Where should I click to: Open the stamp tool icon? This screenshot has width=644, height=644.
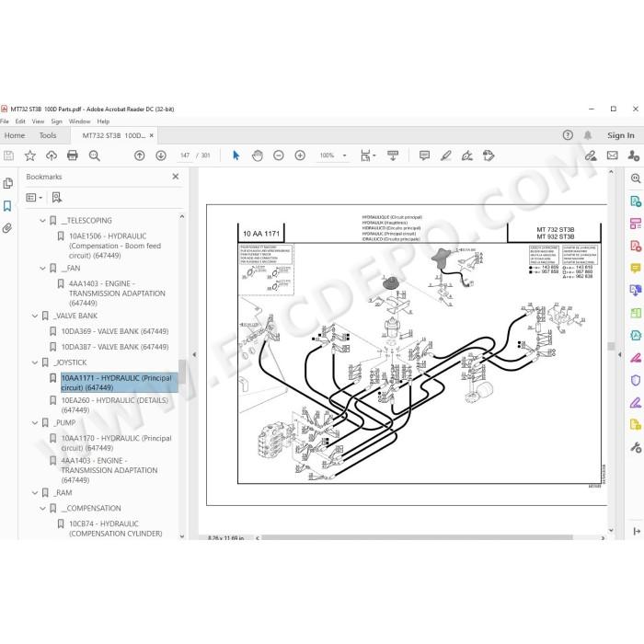pos(489,155)
